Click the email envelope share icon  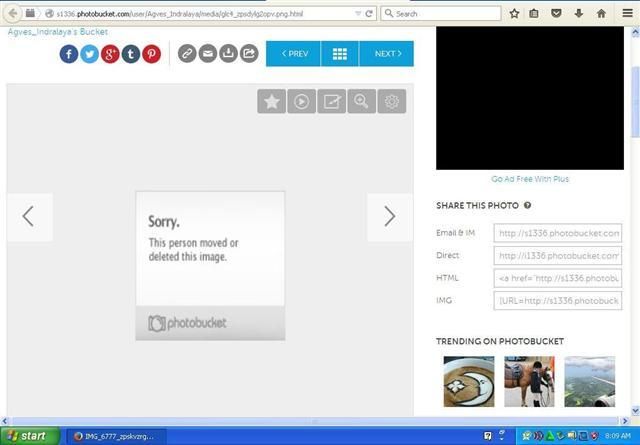[x=208, y=53]
